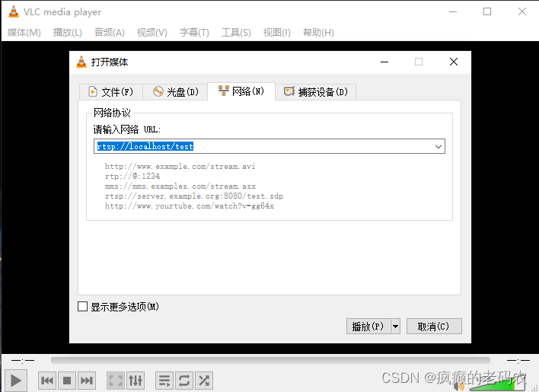539x392 pixels.
Task: Click the VLC cone icon in main title bar
Action: click(14, 11)
